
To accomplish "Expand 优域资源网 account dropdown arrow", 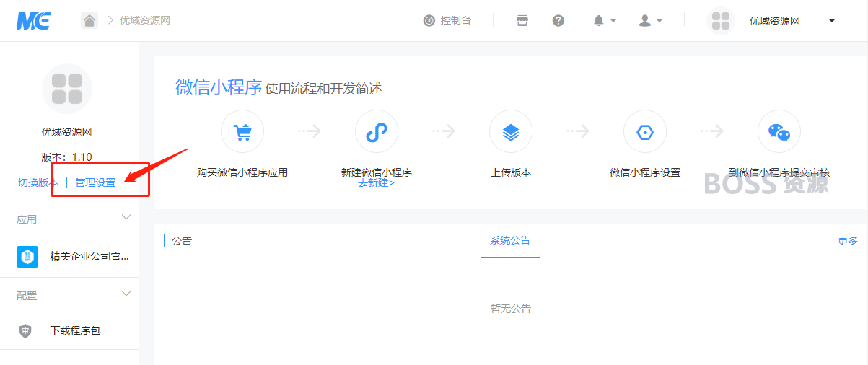I will click(x=832, y=21).
